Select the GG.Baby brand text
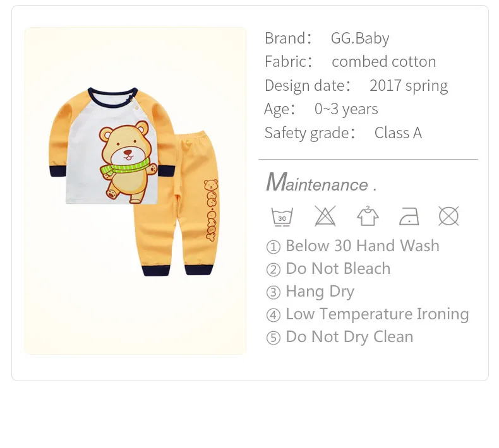Image resolution: width=499 pixels, height=448 pixels. [360, 38]
